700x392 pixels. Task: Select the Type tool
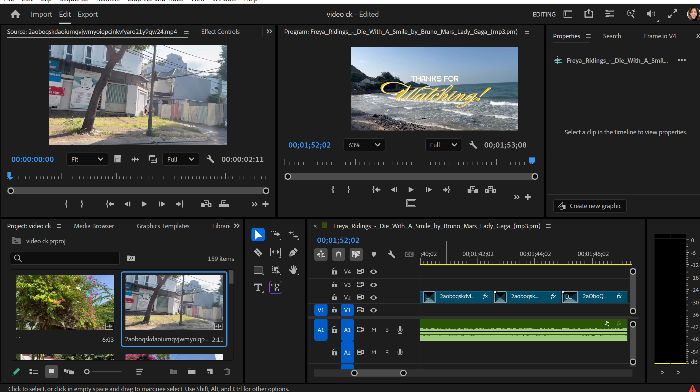click(x=258, y=288)
